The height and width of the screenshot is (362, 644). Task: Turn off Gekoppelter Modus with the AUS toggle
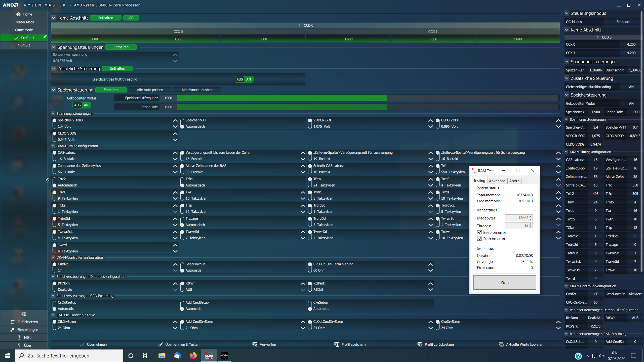pyautogui.click(x=77, y=105)
